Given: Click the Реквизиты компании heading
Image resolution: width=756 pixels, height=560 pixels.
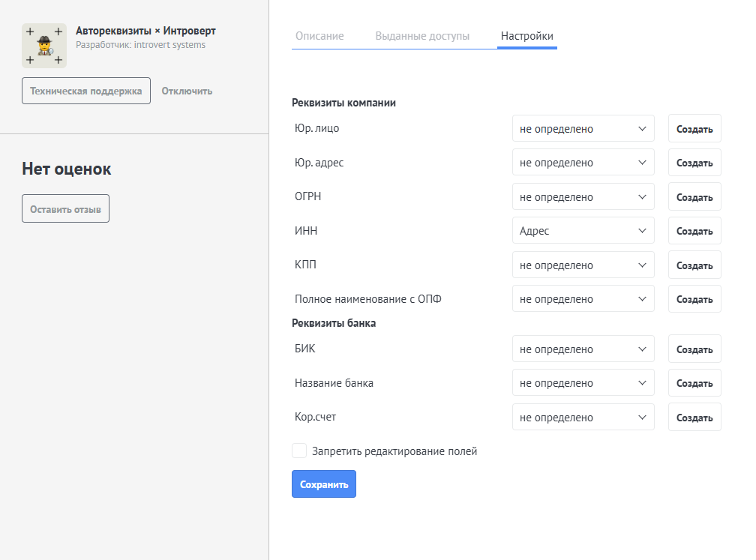Looking at the screenshot, I should (343, 103).
